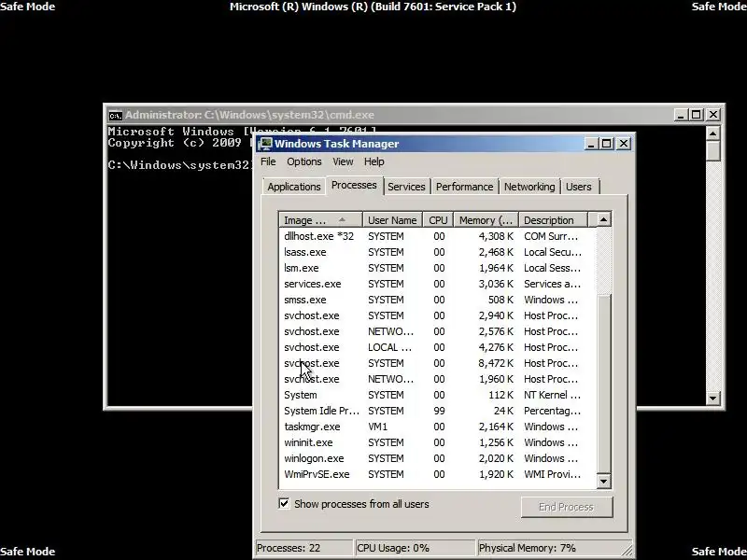Maximize the Task Manager window
This screenshot has height=560, width=747.
coord(606,144)
